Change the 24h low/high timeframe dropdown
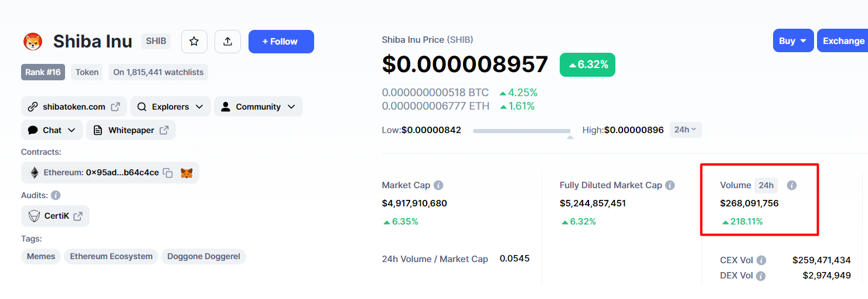 [x=686, y=130]
